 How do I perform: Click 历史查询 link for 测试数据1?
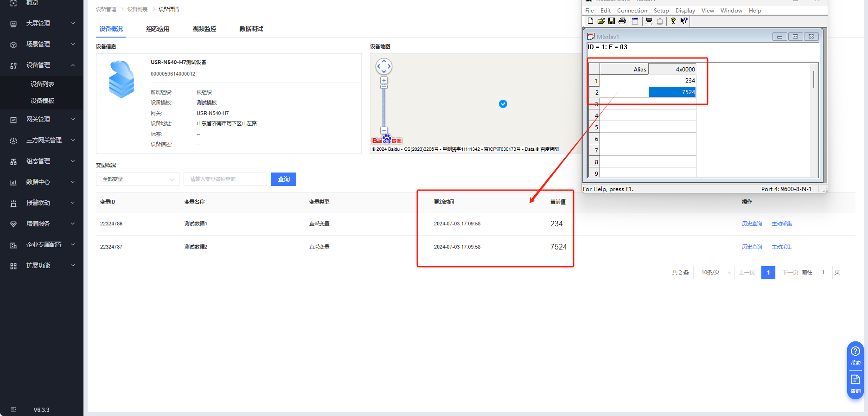pyautogui.click(x=752, y=224)
